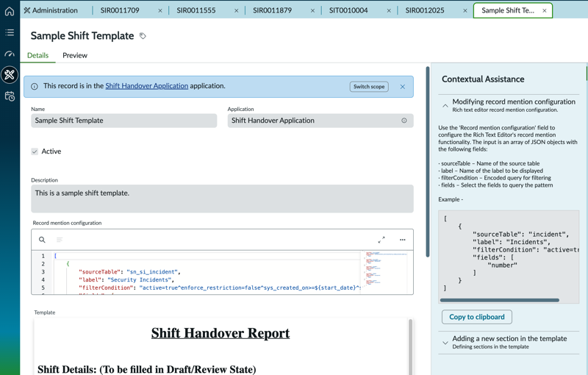The width and height of the screenshot is (588, 375).
Task: Open the dashboard gauge icon in the sidebar
Action: 10,54
